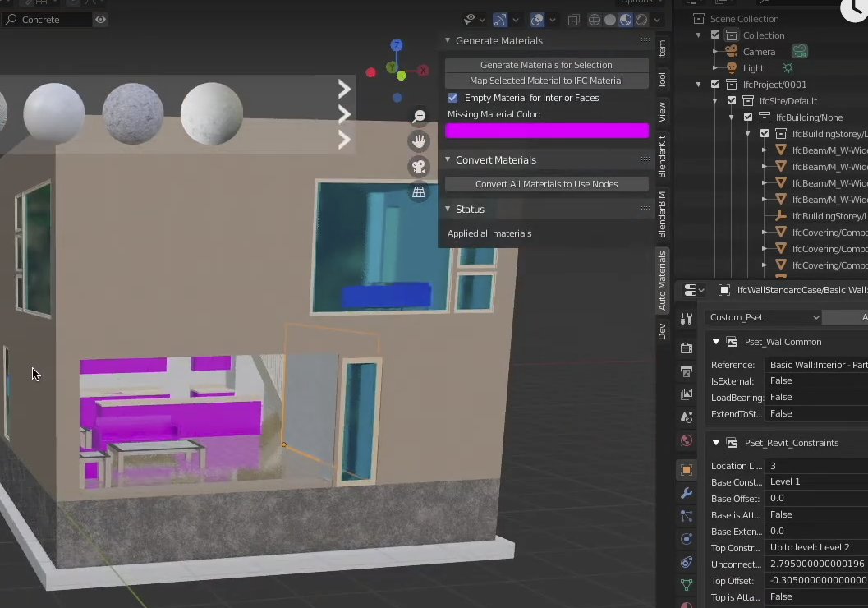Collapse the Pset_WallCommon section
The width and height of the screenshot is (868, 608).
[716, 342]
